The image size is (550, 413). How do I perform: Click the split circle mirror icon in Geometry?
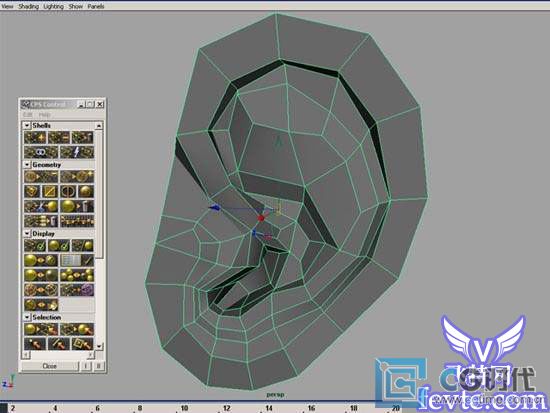point(68,191)
